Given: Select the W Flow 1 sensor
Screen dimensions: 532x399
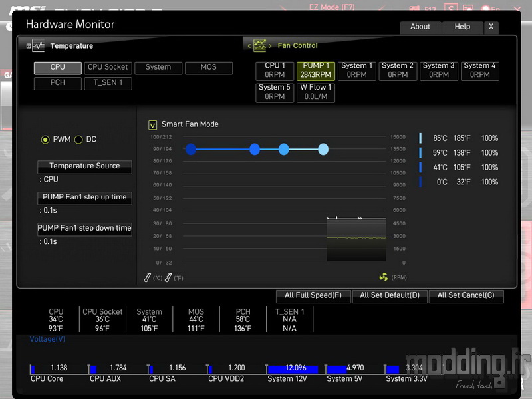Looking at the screenshot, I should [315, 92].
